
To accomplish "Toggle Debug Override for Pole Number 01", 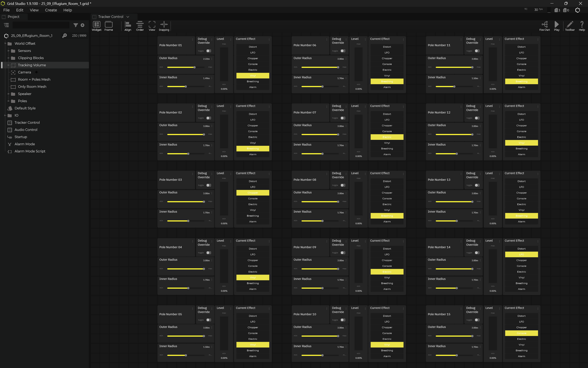I will point(208,51).
